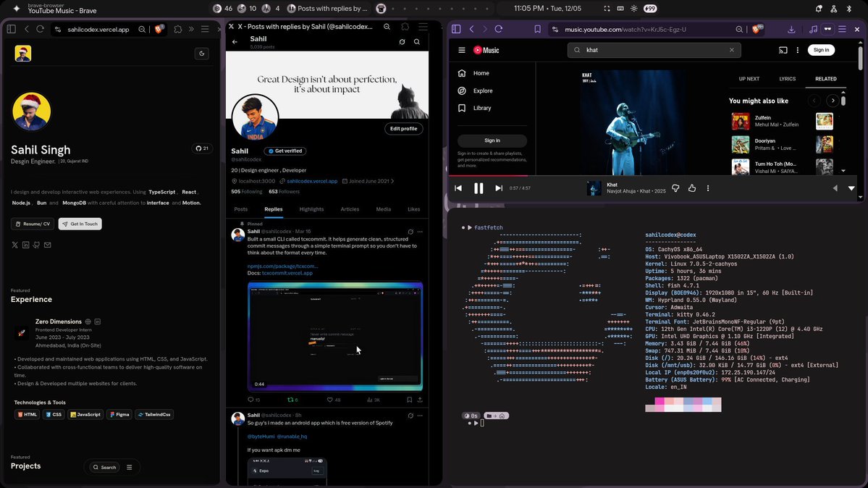Click Zero Dimensions LinkedIn icon

click(x=98, y=321)
